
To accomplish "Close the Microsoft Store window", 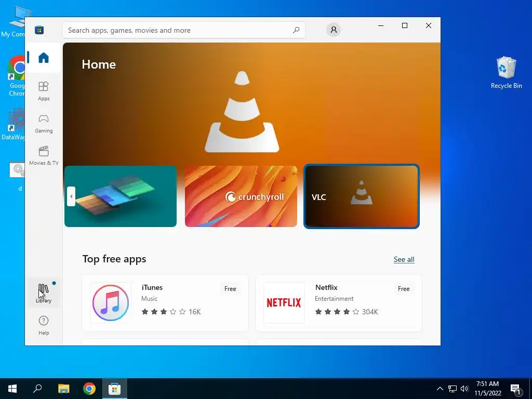I will 429,26.
